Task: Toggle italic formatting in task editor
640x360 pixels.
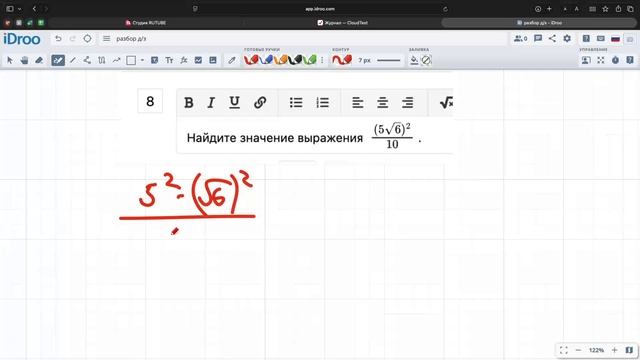Action: click(x=211, y=102)
